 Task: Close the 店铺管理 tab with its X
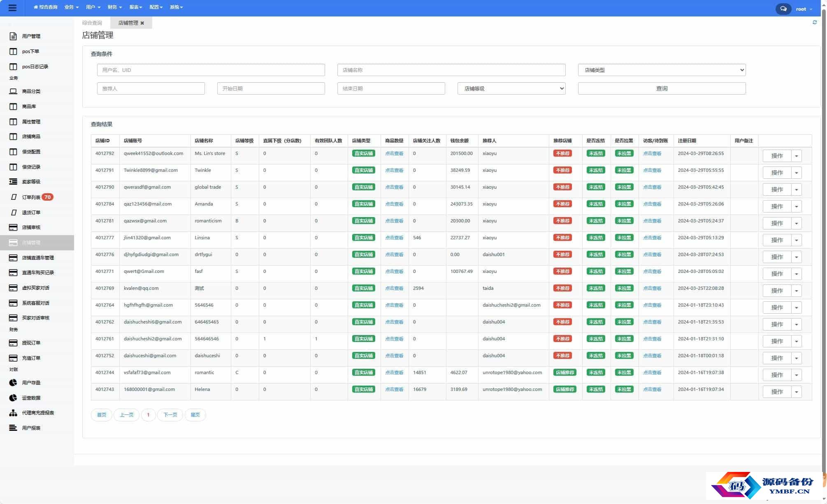tap(142, 23)
